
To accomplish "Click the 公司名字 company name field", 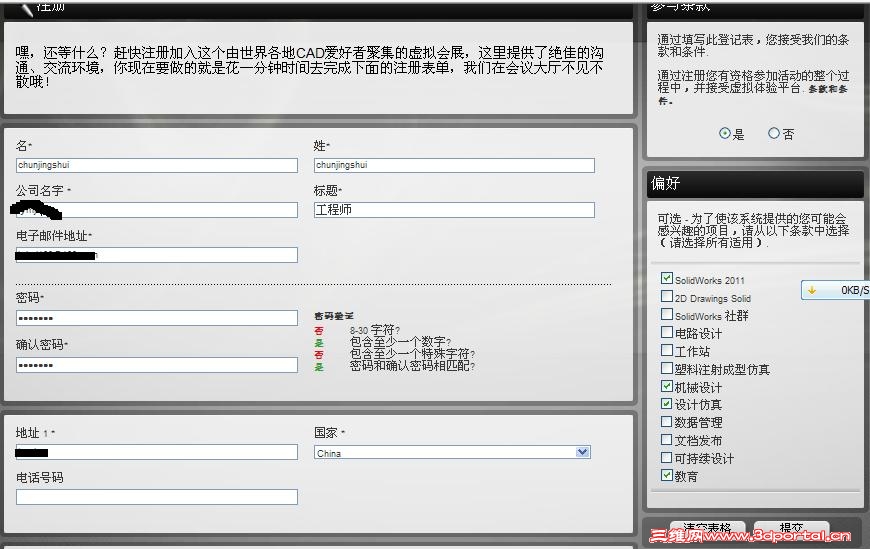I will [x=156, y=210].
